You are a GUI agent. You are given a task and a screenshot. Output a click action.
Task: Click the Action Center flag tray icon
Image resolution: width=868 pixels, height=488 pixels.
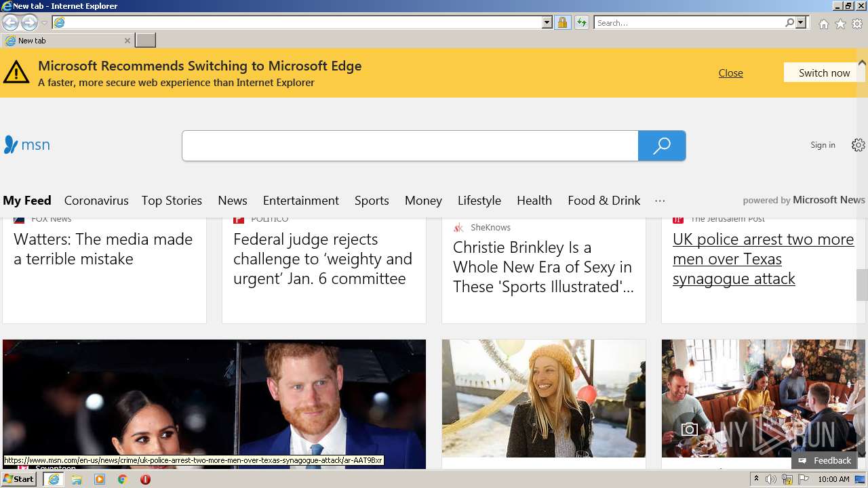pyautogui.click(x=804, y=479)
